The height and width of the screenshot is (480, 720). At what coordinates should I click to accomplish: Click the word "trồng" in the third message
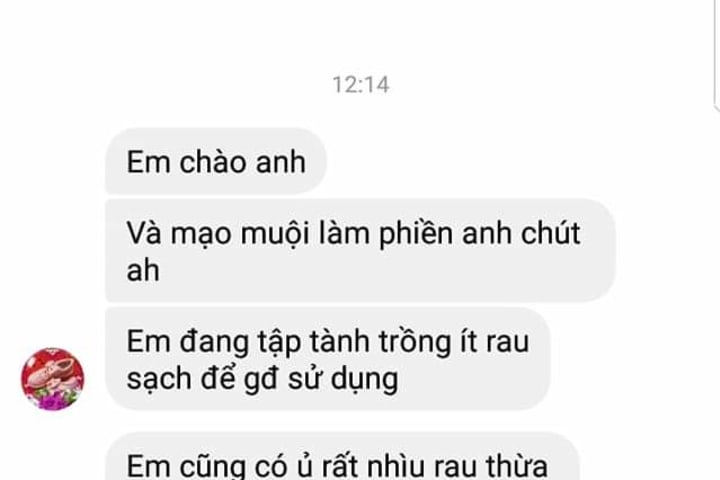tap(415, 343)
